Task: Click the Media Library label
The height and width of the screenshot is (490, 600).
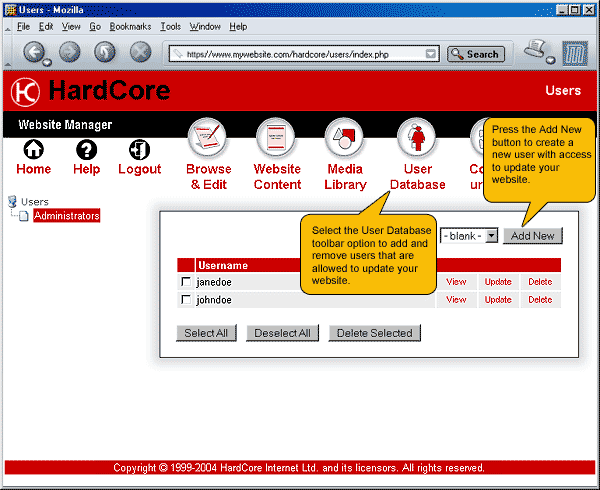Action: point(345,177)
